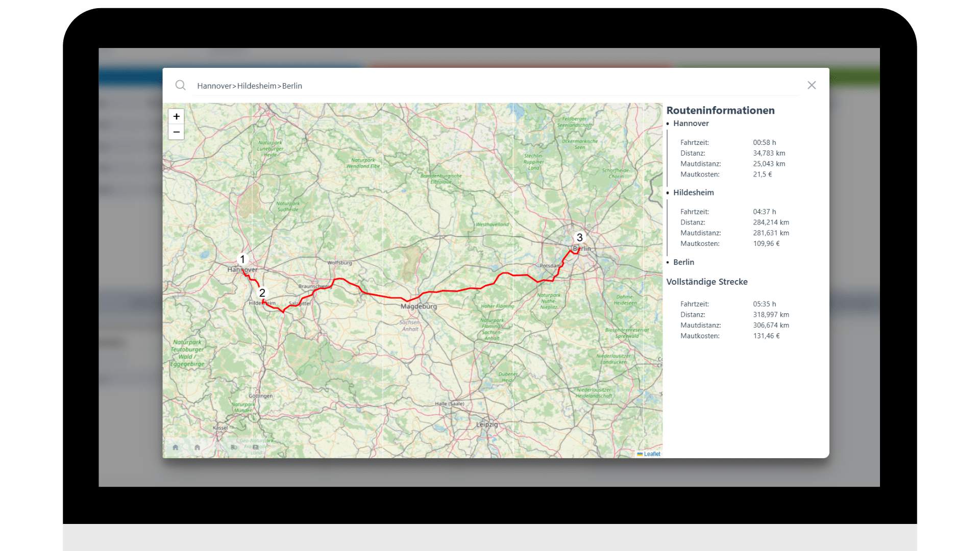
Task: Click the Routeninformationen heading
Action: [x=720, y=110]
